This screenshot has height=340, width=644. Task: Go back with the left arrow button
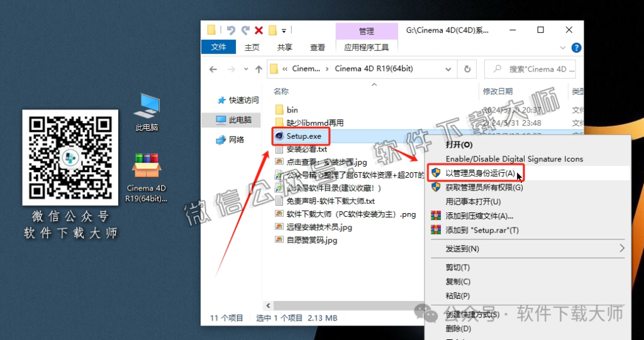click(213, 69)
